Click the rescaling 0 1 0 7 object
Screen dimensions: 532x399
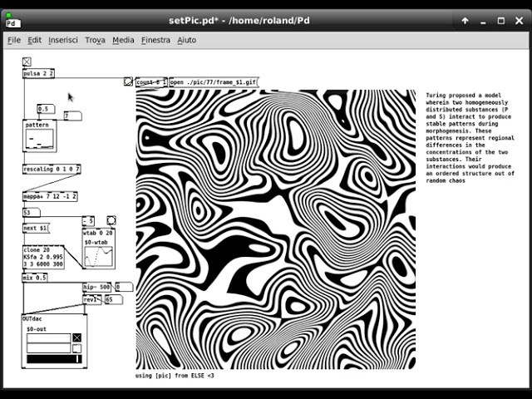52,169
